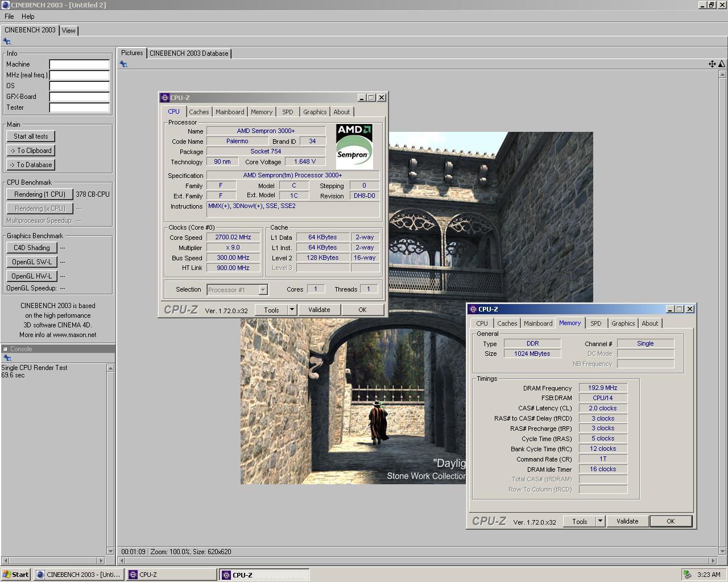Click the AMD Sempron logo image
Screen dimensions: 728x582
coord(354,146)
